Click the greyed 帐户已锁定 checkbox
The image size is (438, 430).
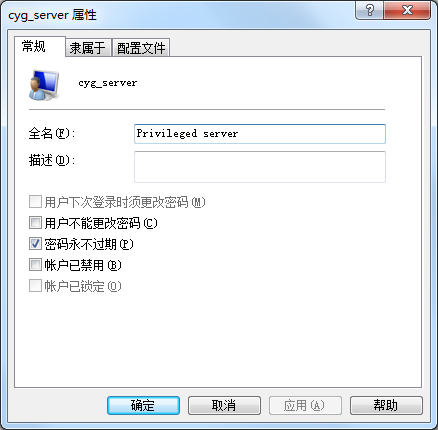pyautogui.click(x=35, y=286)
